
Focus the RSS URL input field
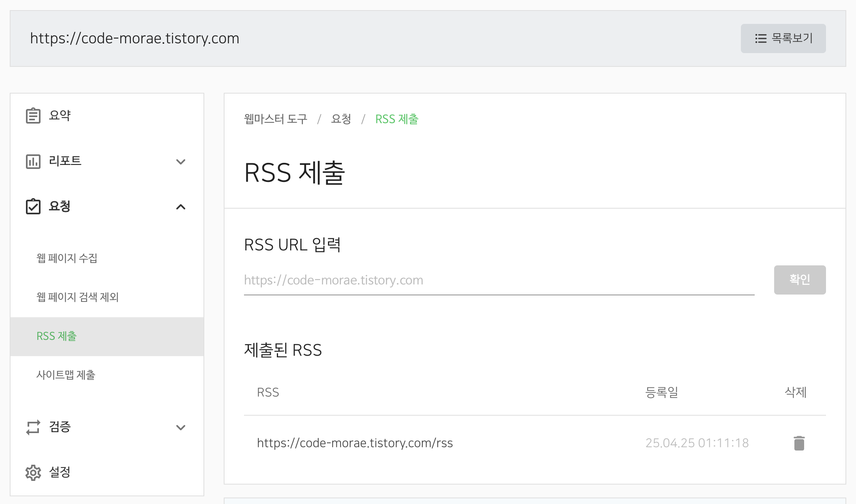tap(499, 280)
